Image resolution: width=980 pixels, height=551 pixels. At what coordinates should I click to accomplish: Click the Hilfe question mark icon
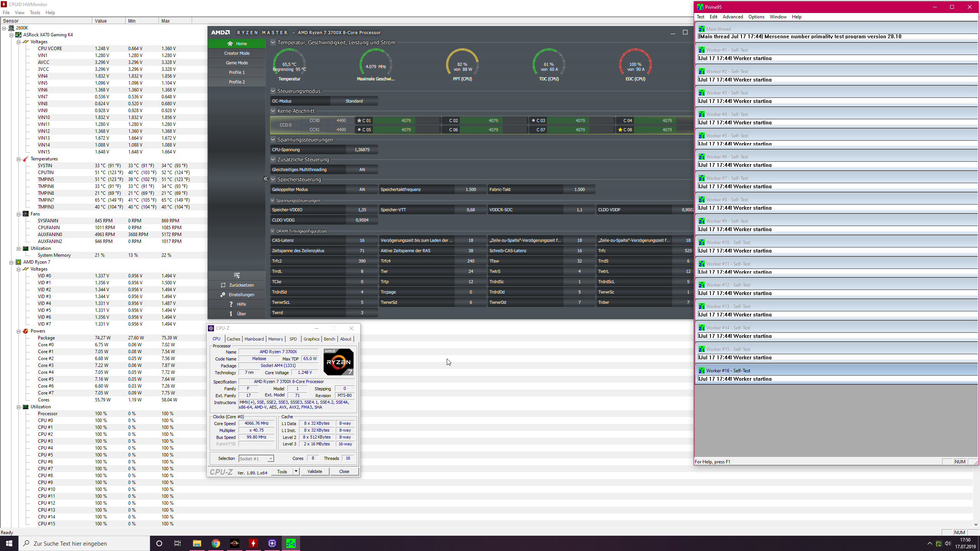(x=231, y=304)
